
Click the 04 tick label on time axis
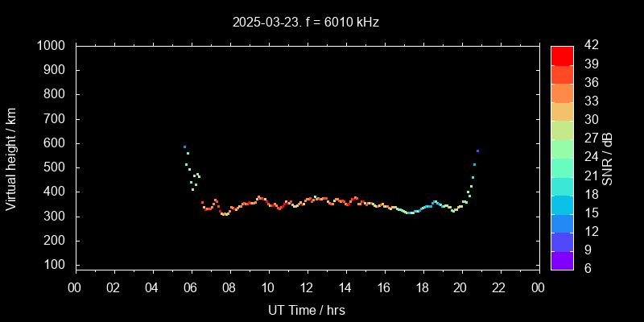(x=152, y=287)
